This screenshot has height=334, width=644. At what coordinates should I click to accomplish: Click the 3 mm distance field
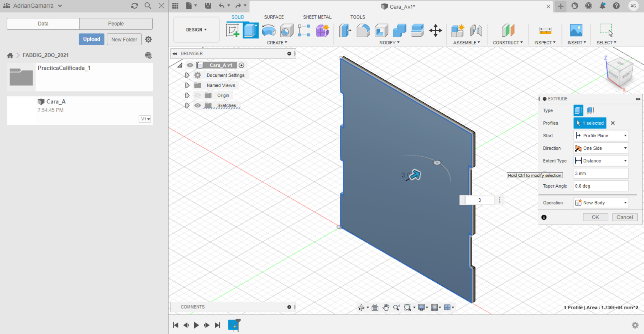[601, 173]
